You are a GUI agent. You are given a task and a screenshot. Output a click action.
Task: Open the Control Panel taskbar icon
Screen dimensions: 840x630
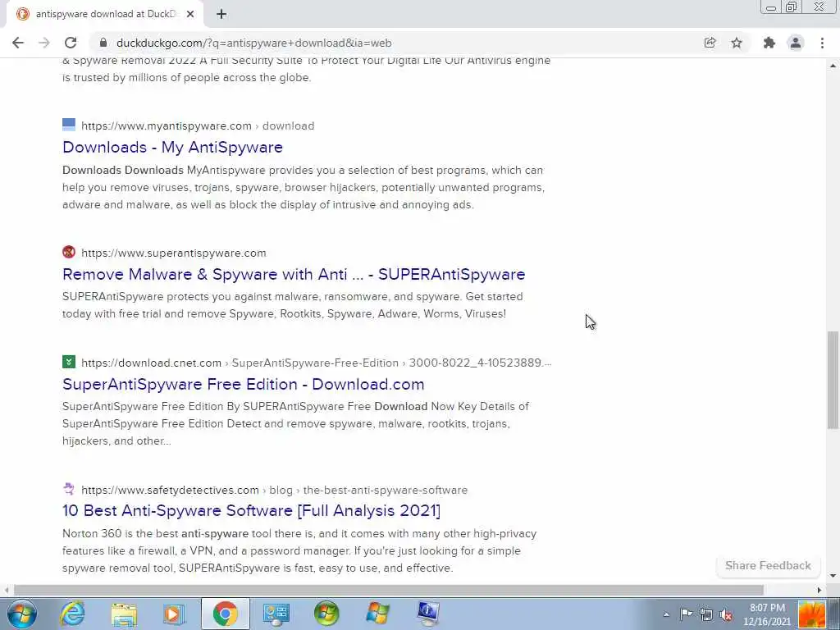[276, 614]
